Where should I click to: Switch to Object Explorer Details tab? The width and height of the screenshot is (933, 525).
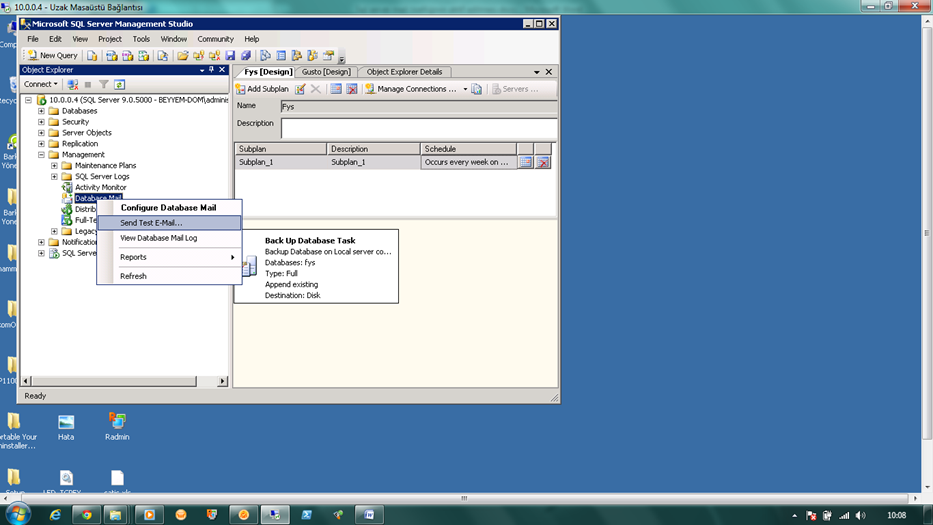point(404,72)
